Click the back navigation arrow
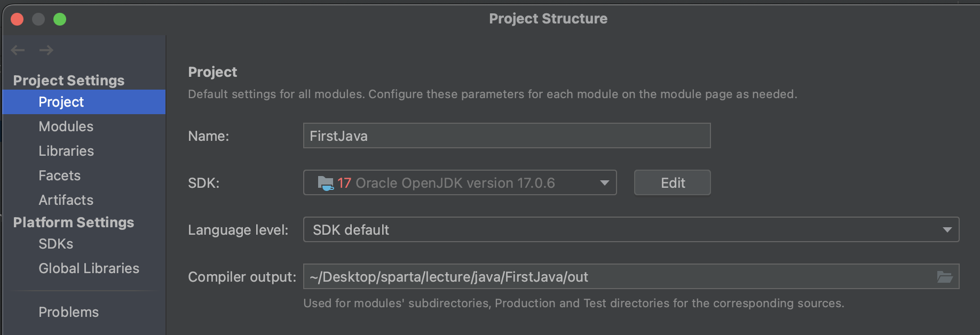This screenshot has height=335, width=980. pyautogui.click(x=18, y=50)
